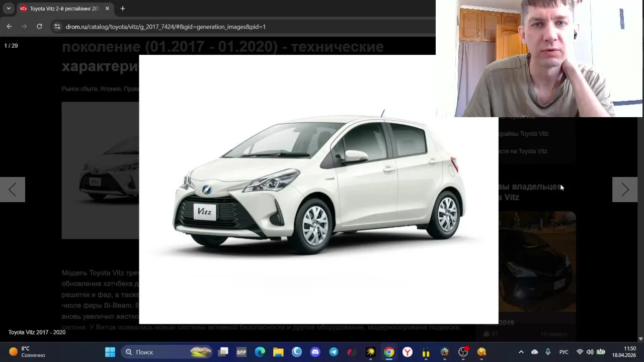Image resolution: width=644 pixels, height=362 pixels.
Task: Click the image counter 1 / 29
Action: (x=11, y=46)
